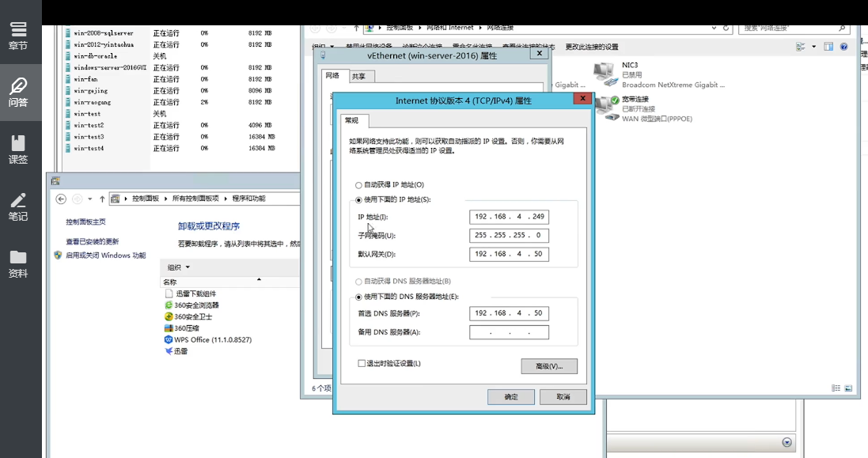Screen dimensions: 868x458
Task: Expand the round chevron button at bottom right
Action: point(787,442)
